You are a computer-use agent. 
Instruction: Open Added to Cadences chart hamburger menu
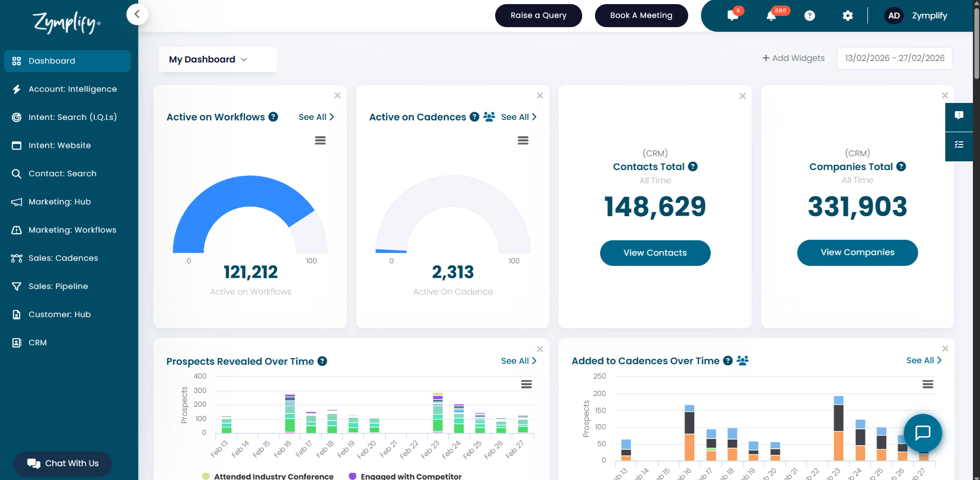coord(927,384)
